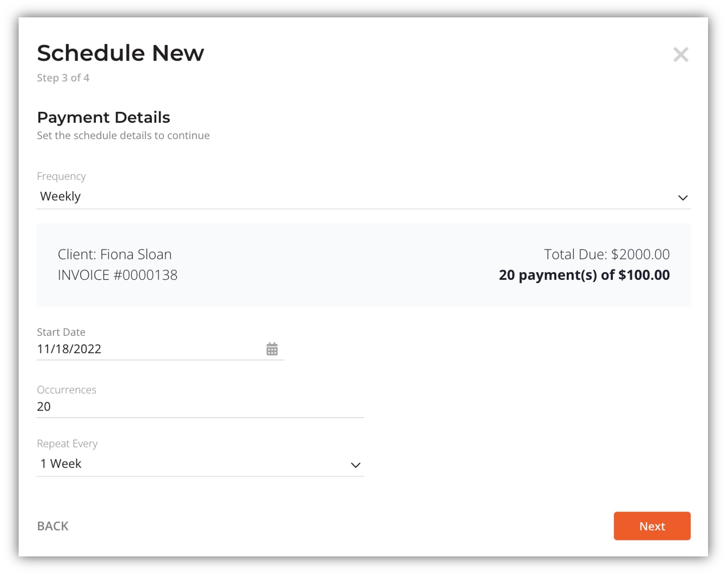Open the Start Date calendar picker icon
Screen dimensions: 728x582
(x=272, y=349)
